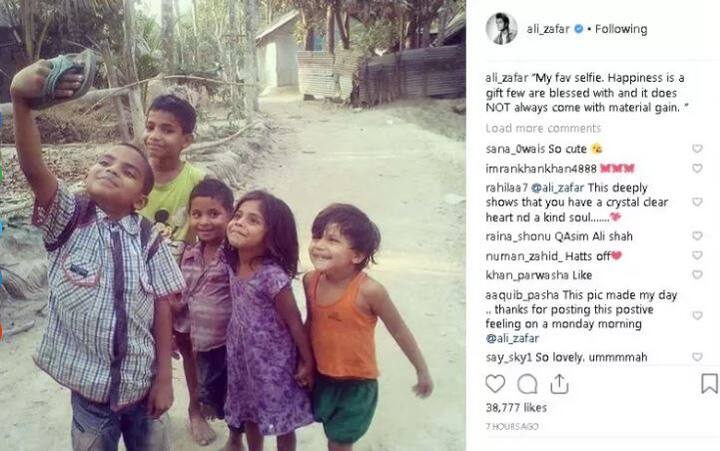This screenshot has height=451, width=720.
Task: Like aaquib_pasha's comment heart
Action: click(x=697, y=316)
